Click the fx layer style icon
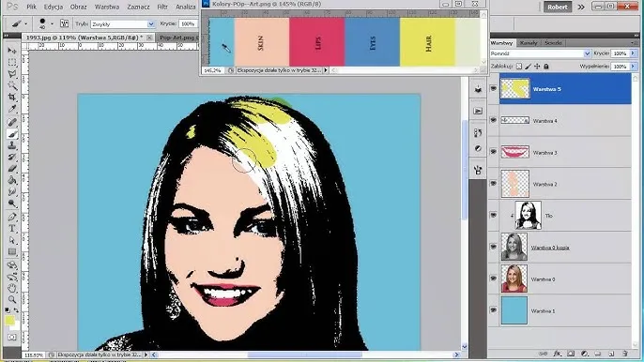This screenshot has width=644, height=362. coord(557,354)
